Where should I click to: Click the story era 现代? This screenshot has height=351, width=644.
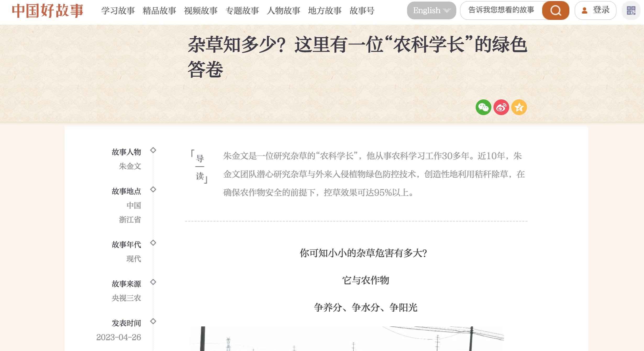134,259
